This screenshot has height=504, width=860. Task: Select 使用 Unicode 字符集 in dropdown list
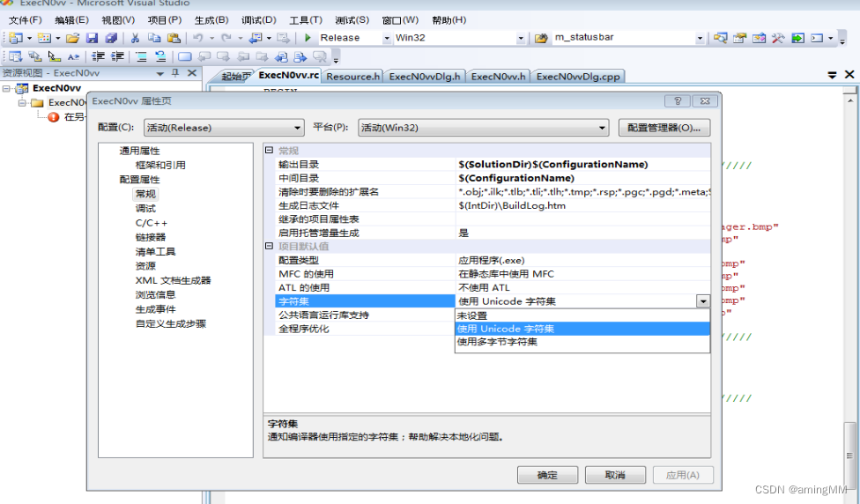pyautogui.click(x=582, y=329)
